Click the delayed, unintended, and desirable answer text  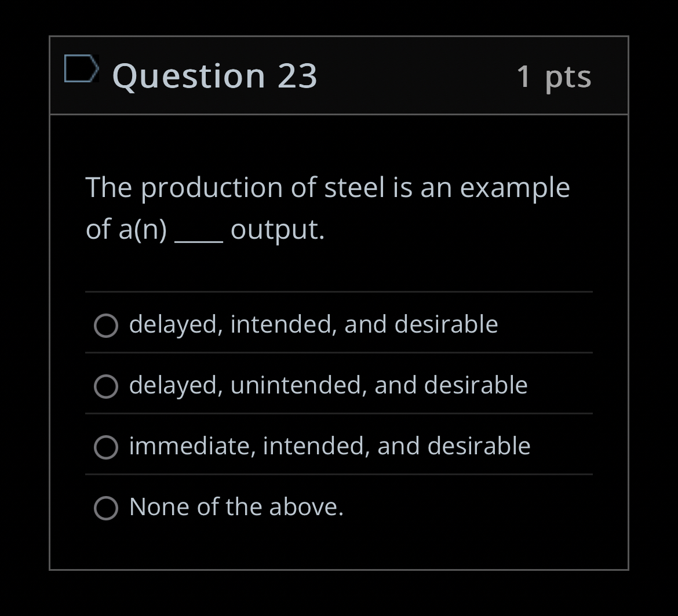(x=329, y=385)
